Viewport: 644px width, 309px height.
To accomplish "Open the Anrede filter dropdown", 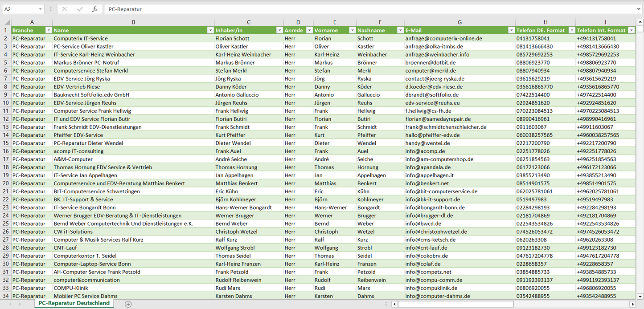I will click(x=309, y=30).
